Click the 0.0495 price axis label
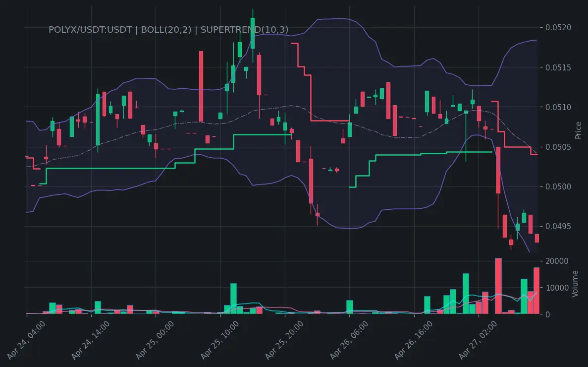588x367 pixels. click(x=558, y=226)
